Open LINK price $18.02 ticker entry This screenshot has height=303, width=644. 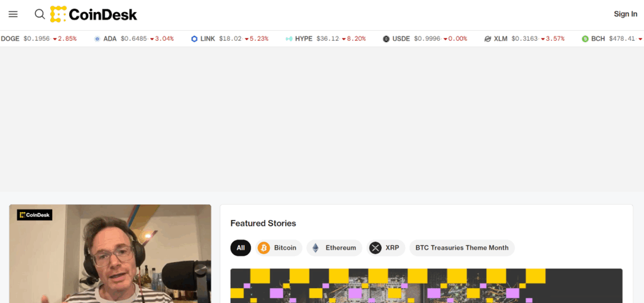[x=230, y=39]
